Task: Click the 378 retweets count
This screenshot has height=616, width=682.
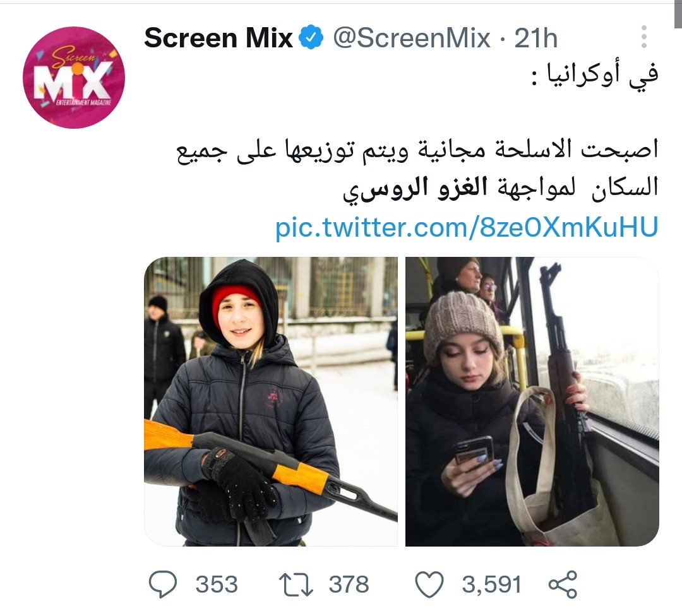Action: point(349,584)
